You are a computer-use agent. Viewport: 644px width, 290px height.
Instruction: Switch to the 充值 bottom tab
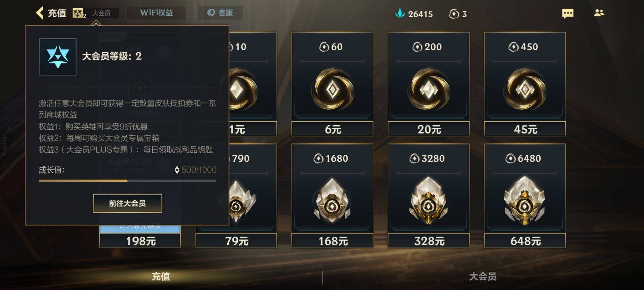[x=161, y=276]
